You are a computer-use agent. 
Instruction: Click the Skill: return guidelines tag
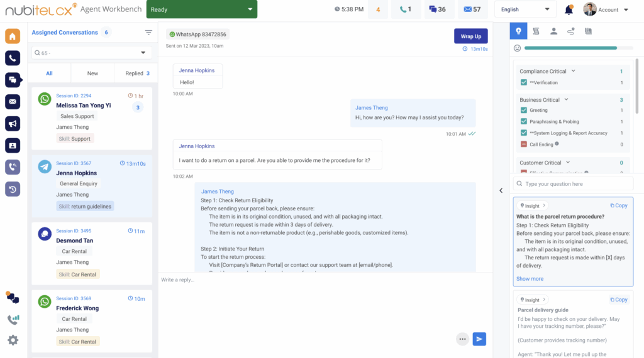coord(85,206)
